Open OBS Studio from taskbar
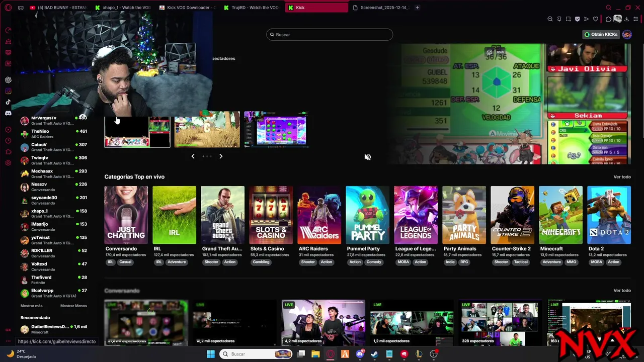644x362 pixels. click(x=433, y=354)
